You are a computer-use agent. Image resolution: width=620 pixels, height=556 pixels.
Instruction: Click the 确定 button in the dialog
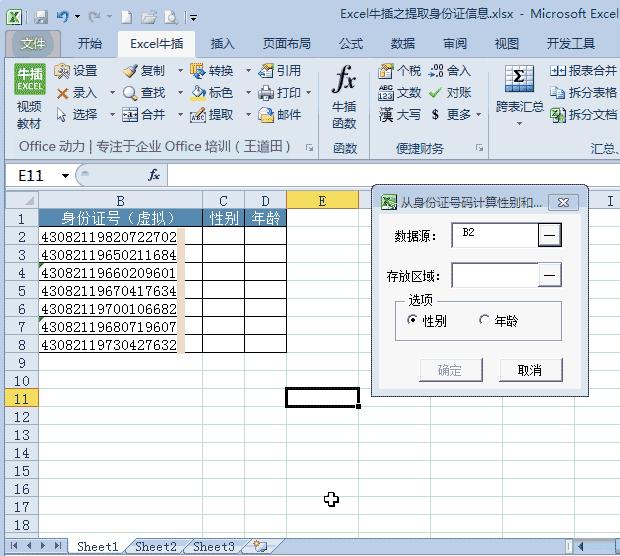[x=451, y=370]
